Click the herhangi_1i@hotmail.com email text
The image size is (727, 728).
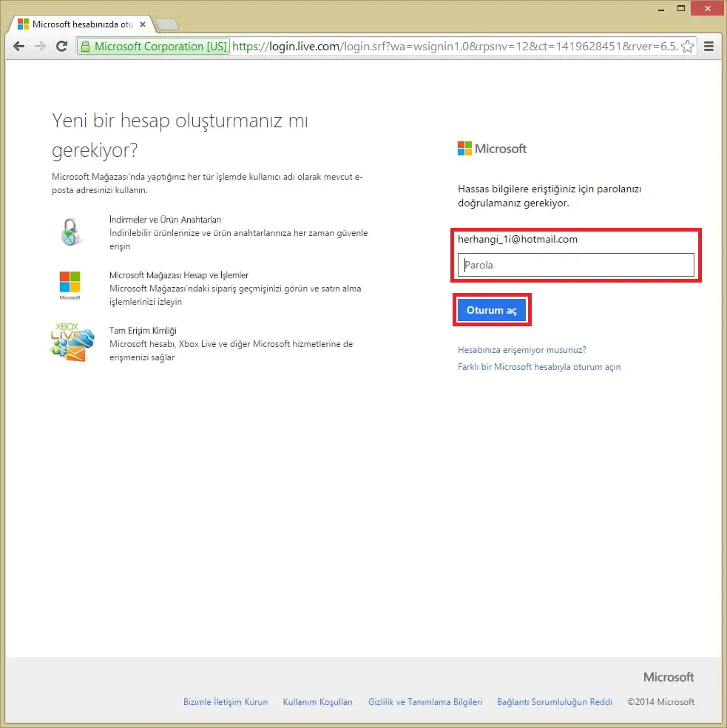pos(518,239)
